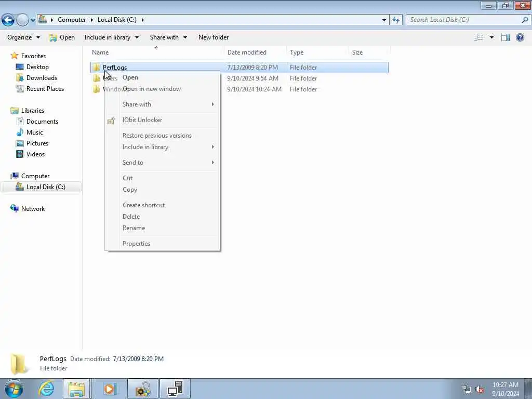Screen dimensions: 532x399
Task: Select Libraries in navigation pane
Action: (x=33, y=111)
